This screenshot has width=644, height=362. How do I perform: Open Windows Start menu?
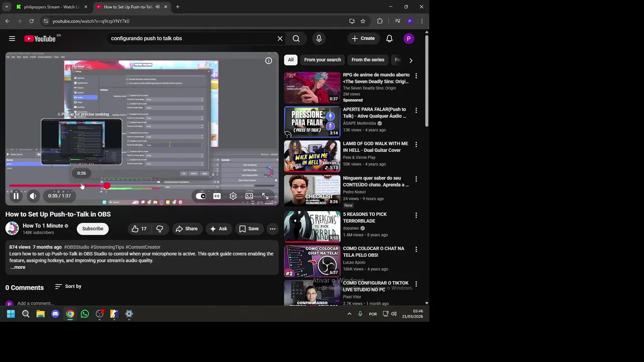pyautogui.click(x=11, y=314)
